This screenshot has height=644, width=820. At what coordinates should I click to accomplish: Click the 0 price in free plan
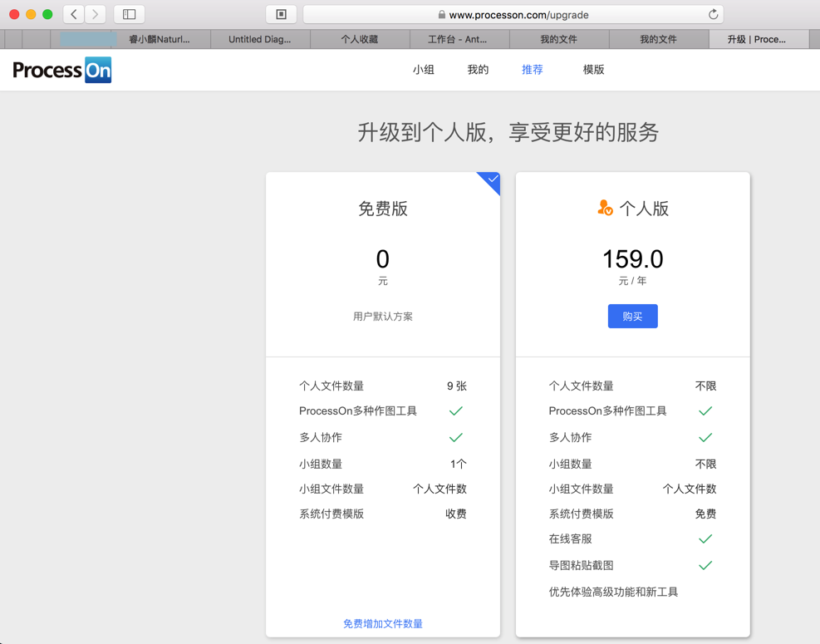coord(383,259)
